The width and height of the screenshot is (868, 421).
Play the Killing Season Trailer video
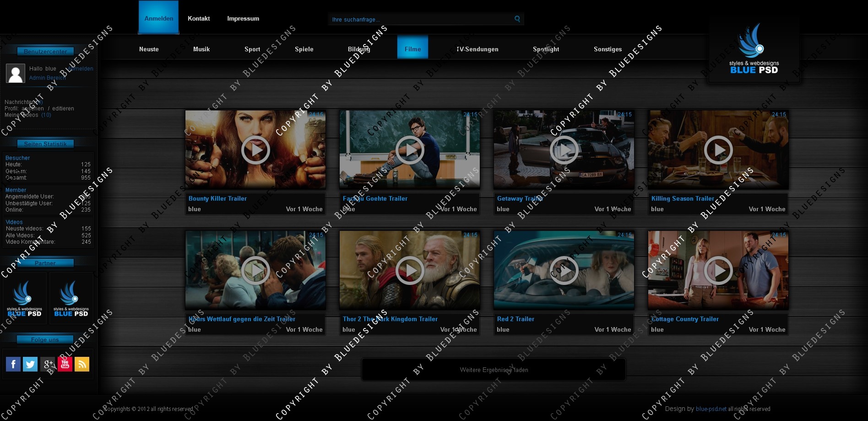point(718,150)
